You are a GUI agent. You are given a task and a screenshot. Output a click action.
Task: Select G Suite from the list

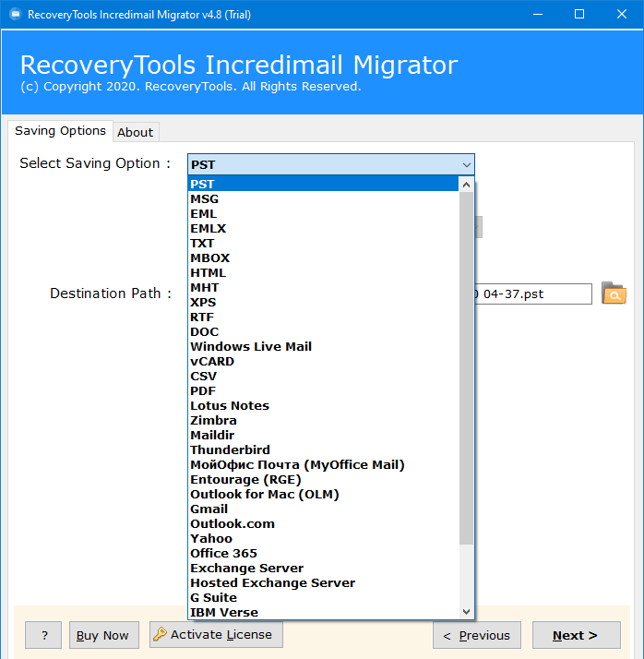tap(323, 597)
